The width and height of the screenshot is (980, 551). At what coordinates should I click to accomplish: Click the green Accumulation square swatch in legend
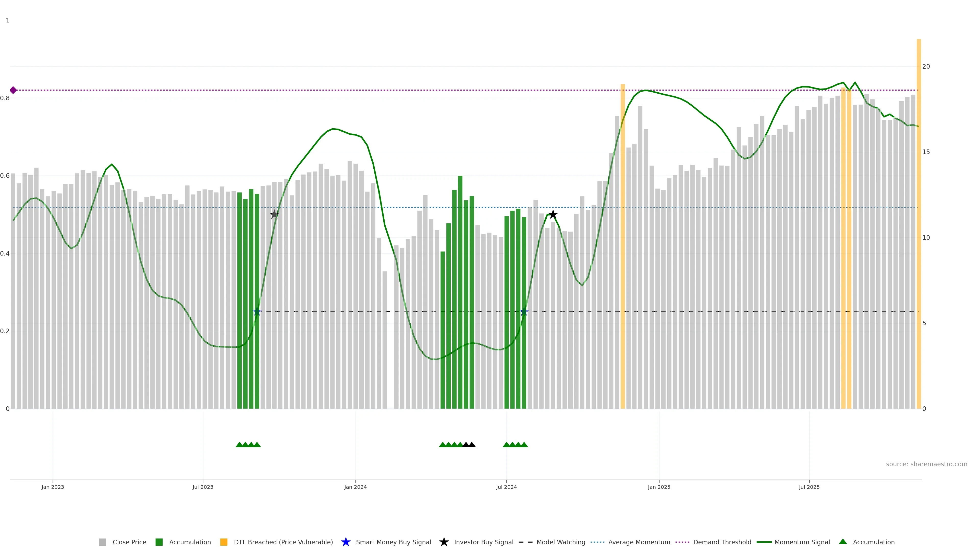point(159,542)
